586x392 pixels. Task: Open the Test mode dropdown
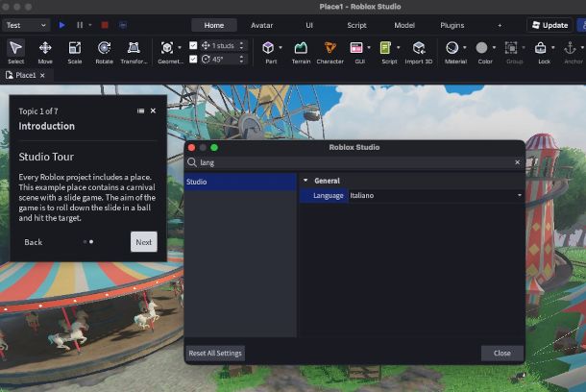(26, 25)
